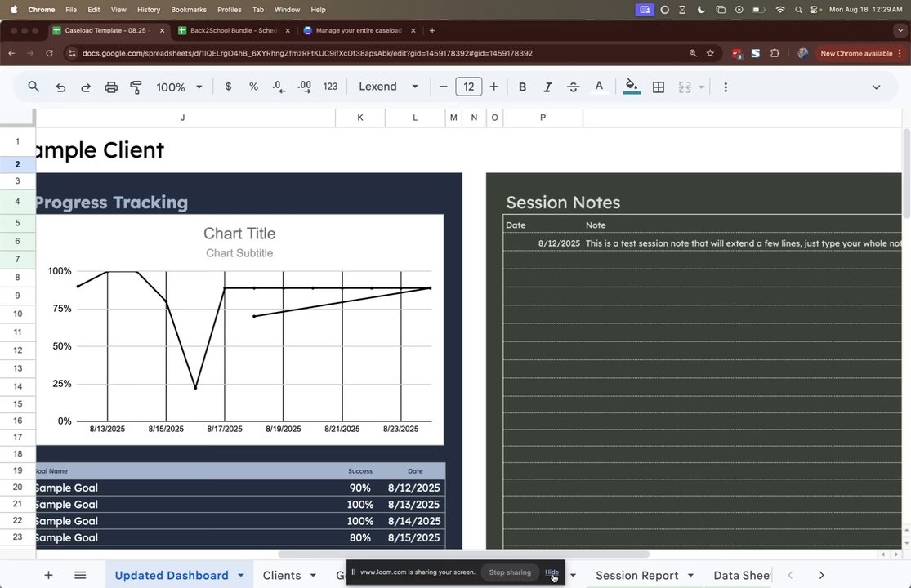The width and height of the screenshot is (911, 588).
Task: Click Hide in the screen sharing bar
Action: point(552,572)
